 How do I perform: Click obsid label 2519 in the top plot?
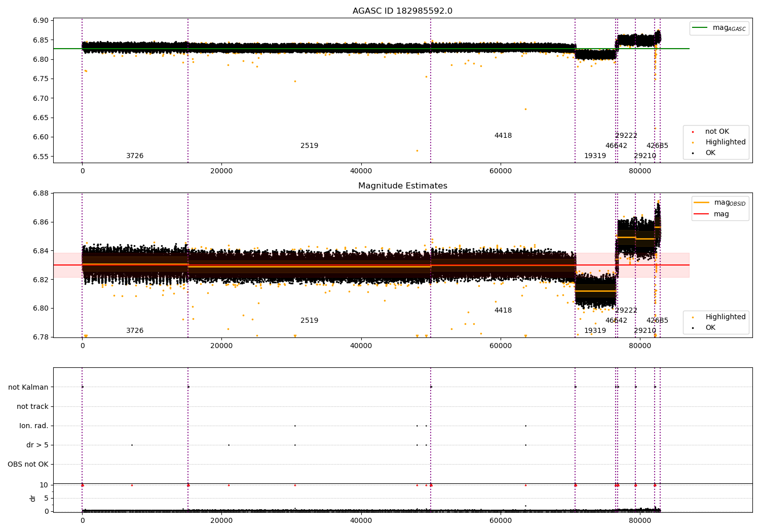click(310, 146)
